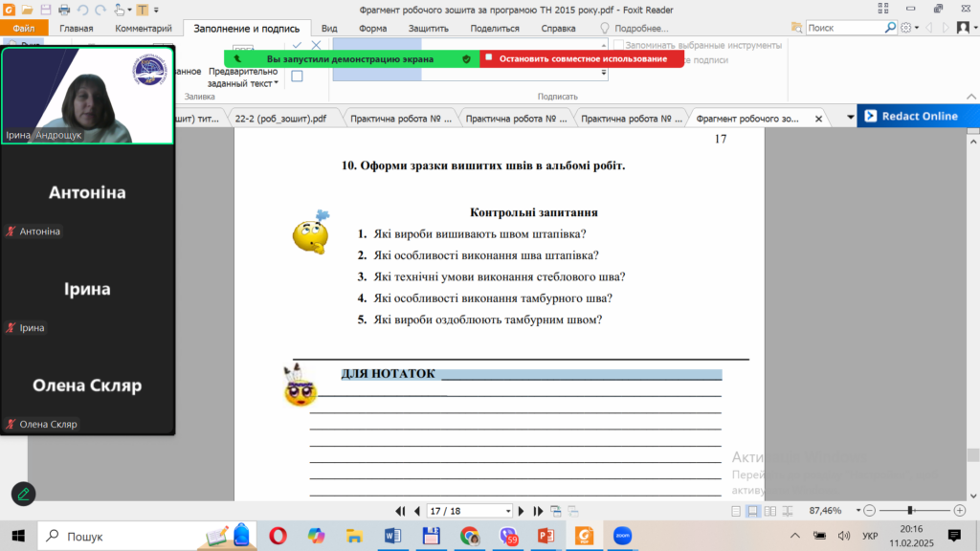This screenshot has height=551, width=980.
Task: Select Антоніна participant tile
Action: (x=87, y=192)
